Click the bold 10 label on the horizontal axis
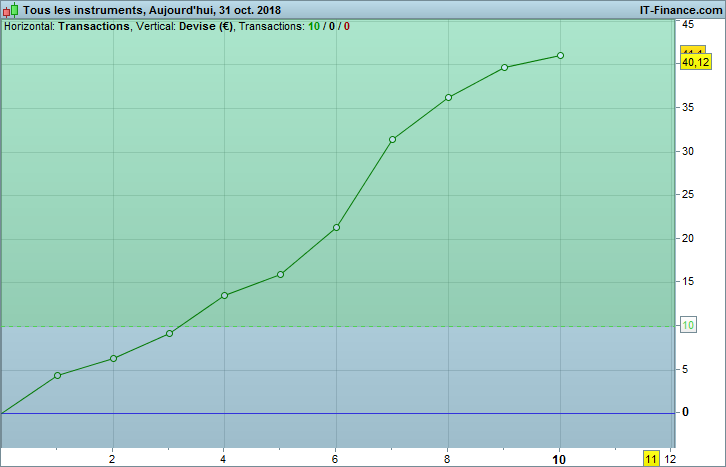This screenshot has width=726, height=467. [x=559, y=459]
